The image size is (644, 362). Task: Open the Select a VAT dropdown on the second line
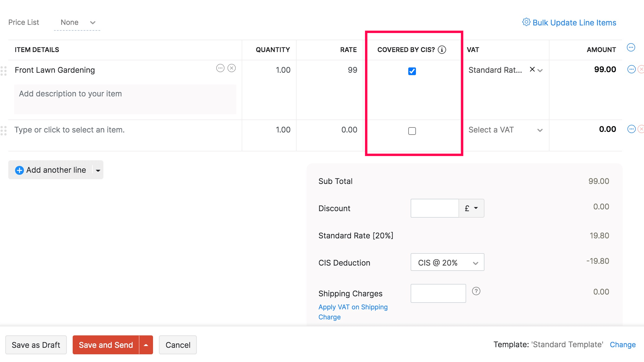pyautogui.click(x=505, y=130)
